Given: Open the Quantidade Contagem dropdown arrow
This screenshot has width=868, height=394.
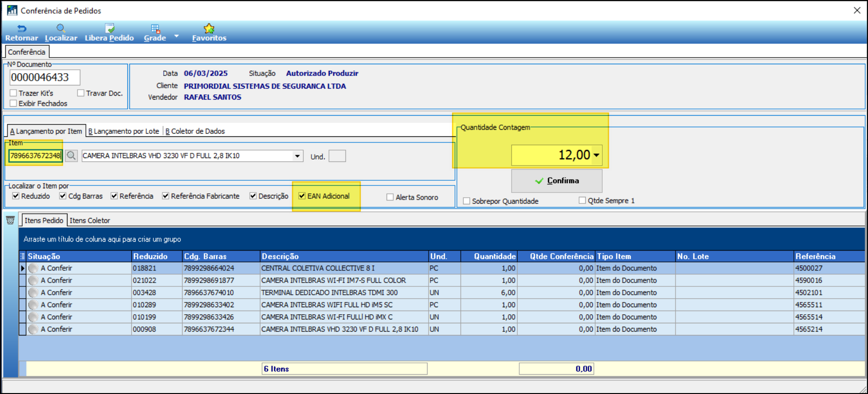Looking at the screenshot, I should (597, 155).
